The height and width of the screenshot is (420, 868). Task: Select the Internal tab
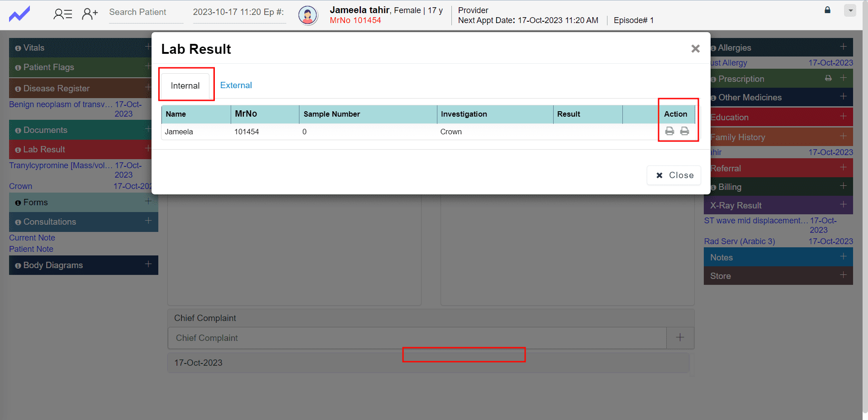tap(185, 86)
